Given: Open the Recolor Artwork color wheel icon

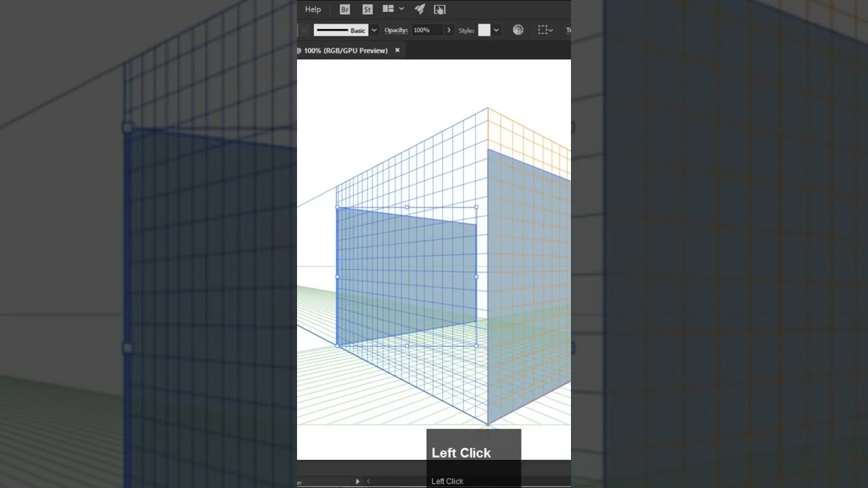Looking at the screenshot, I should point(518,30).
